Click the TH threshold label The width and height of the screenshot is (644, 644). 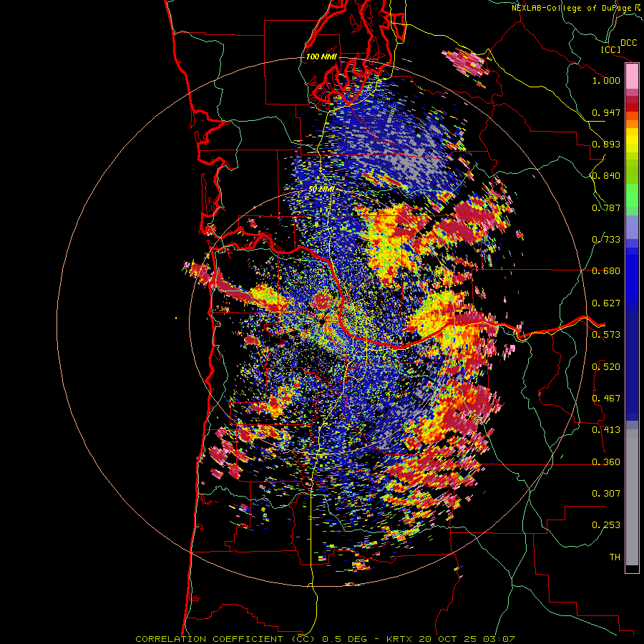pyautogui.click(x=615, y=557)
